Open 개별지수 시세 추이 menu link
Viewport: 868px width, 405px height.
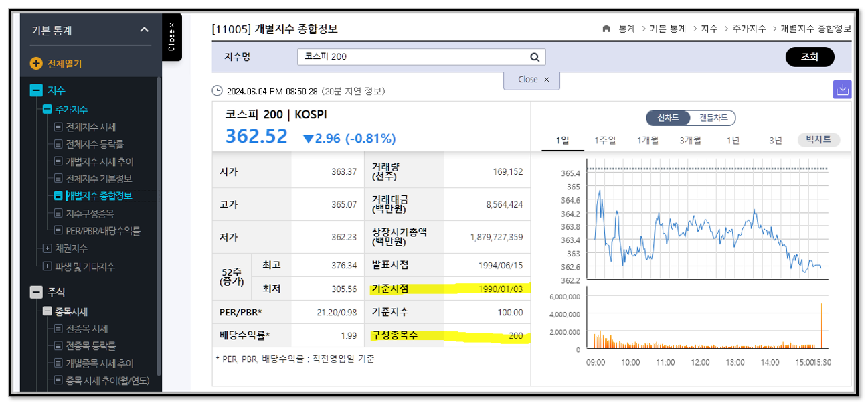tap(100, 161)
